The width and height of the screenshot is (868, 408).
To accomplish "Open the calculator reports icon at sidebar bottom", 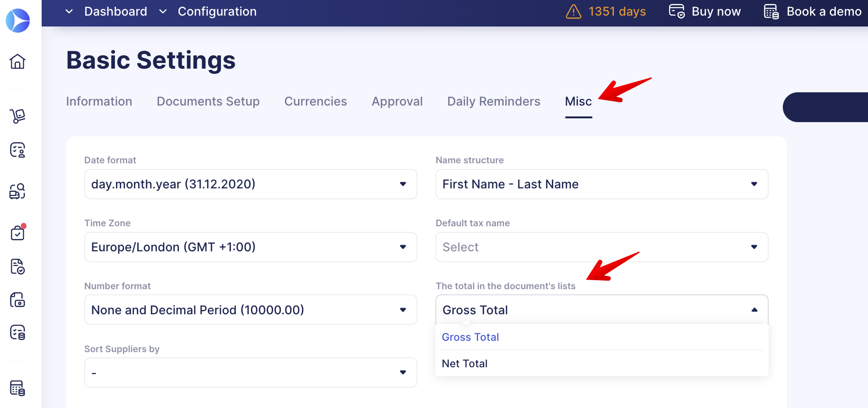I will [x=18, y=388].
